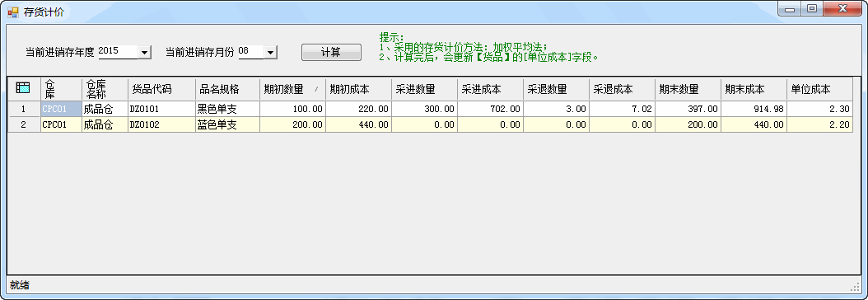868x300 pixels.
Task: Open the 当前进销存月份 dropdown arrow
Action: pyautogui.click(x=270, y=52)
